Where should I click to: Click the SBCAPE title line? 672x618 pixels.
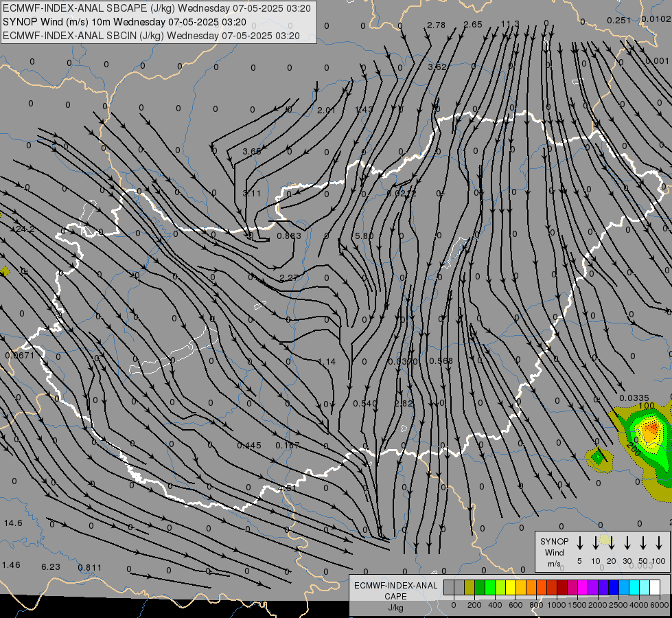pyautogui.click(x=157, y=8)
